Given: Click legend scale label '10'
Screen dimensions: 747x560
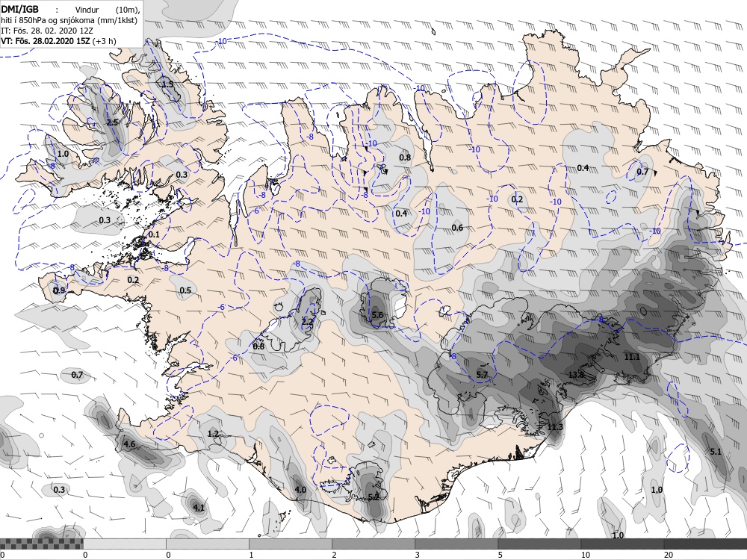Looking at the screenshot, I should click(585, 555).
